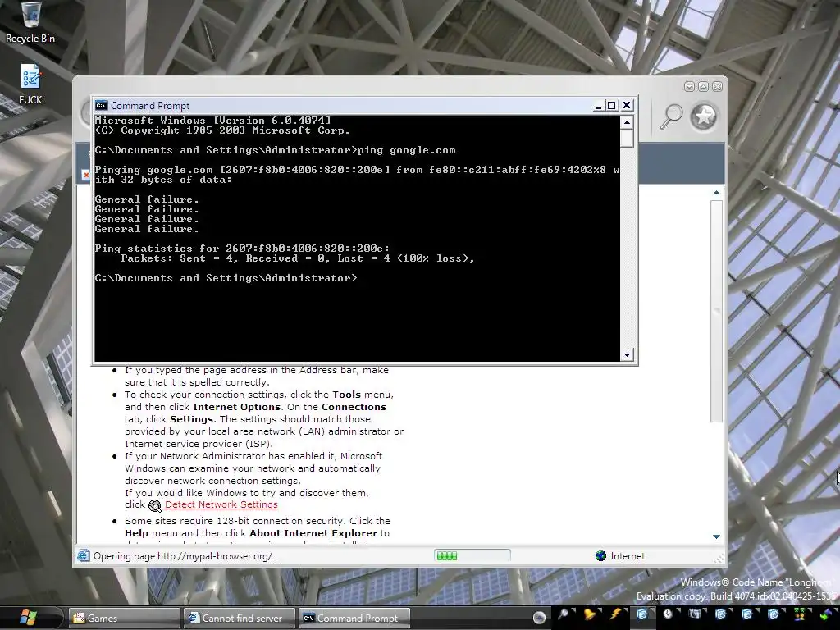The image size is (840, 630).
Task: Click the bold 'Connections' text on the page
Action: [x=354, y=407]
